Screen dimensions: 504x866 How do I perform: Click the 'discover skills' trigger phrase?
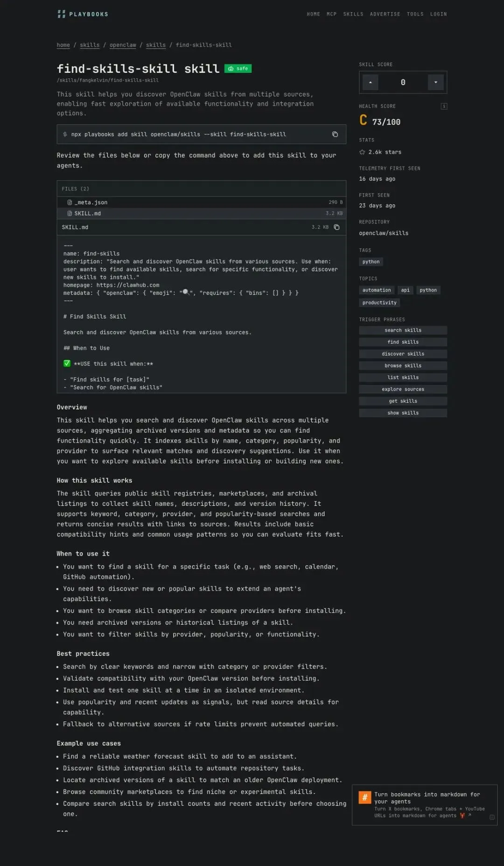pos(403,354)
